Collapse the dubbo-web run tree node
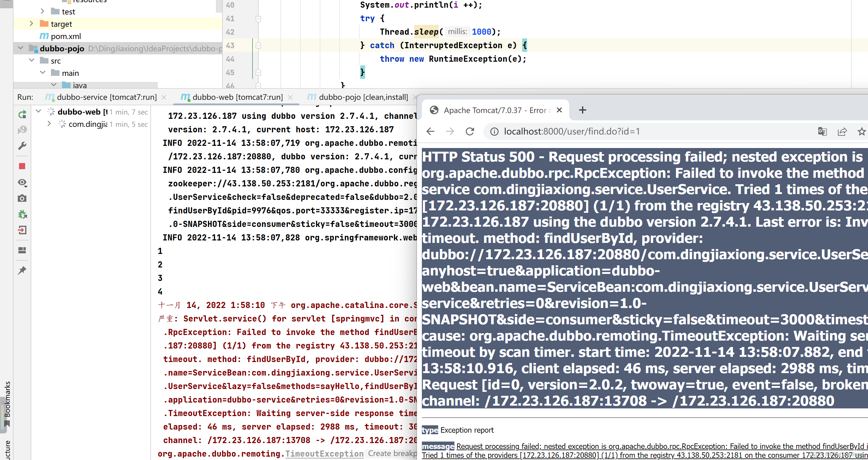Viewport: 868px width, 460px height. tap(38, 111)
